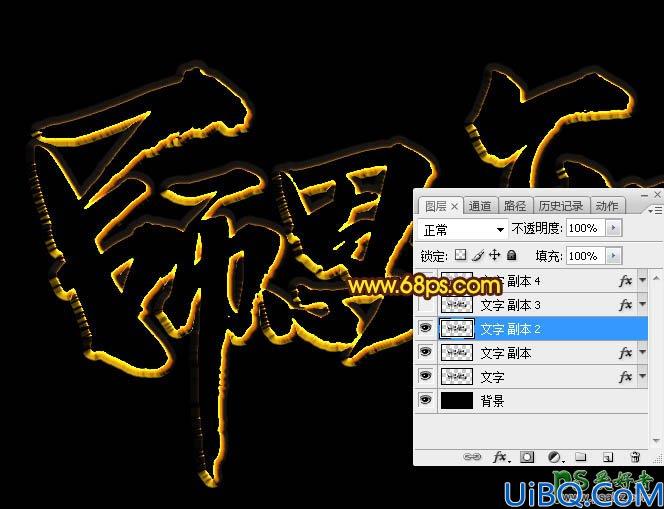Create a new layer
This screenshot has width=664, height=509.
pyautogui.click(x=608, y=457)
